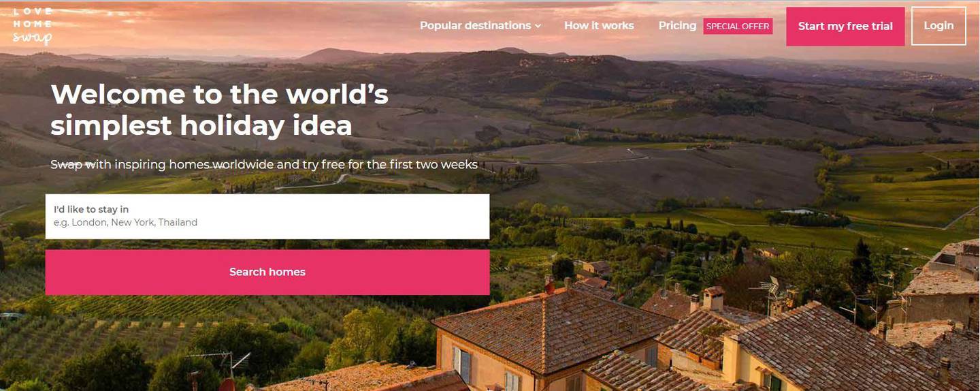The image size is (980, 391).
Task: Click the "simplest holiday idea" headline line
Action: coord(201,126)
